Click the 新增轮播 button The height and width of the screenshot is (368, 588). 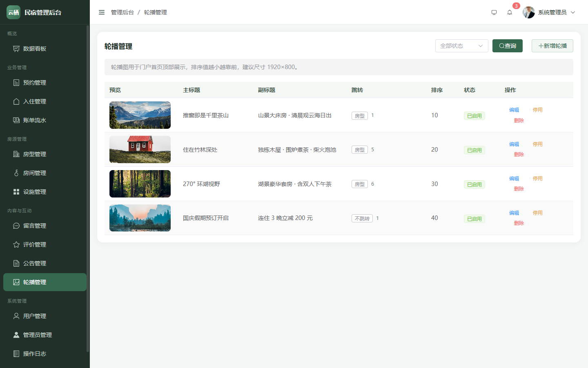[552, 46]
